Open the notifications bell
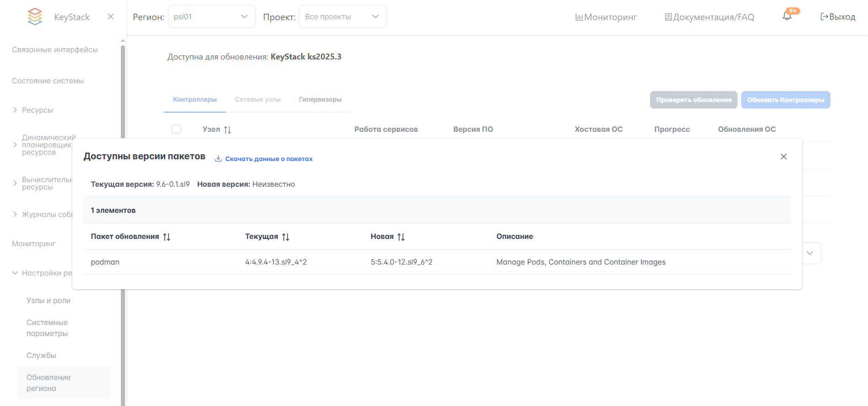Viewport: 868px width, 406px height. tap(787, 16)
